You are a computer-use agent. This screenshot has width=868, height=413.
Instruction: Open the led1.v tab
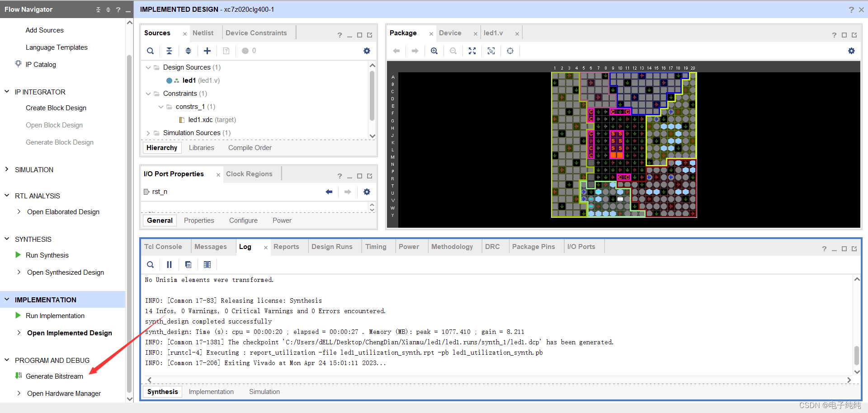[493, 33]
